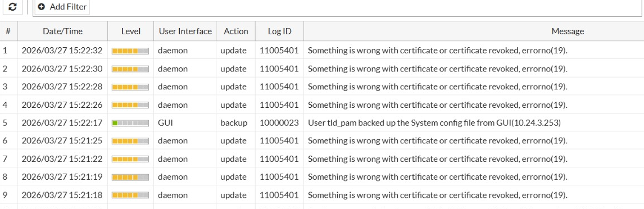Click the GUI user interface cell
644x209 pixels.
[165, 123]
